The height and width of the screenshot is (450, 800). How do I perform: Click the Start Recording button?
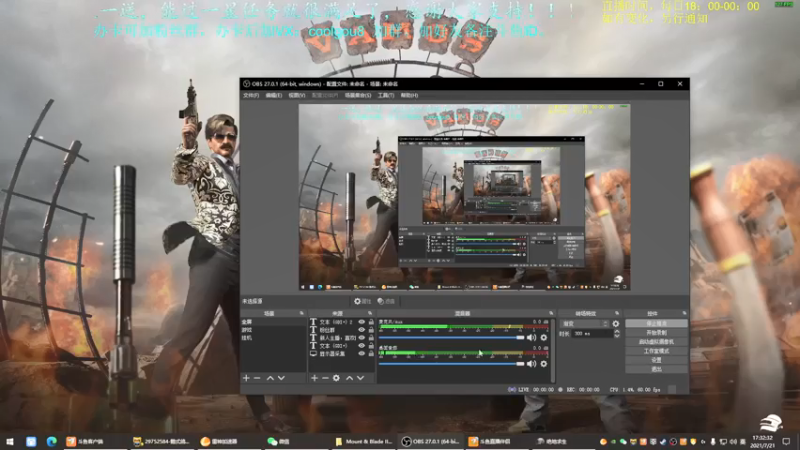tap(656, 333)
